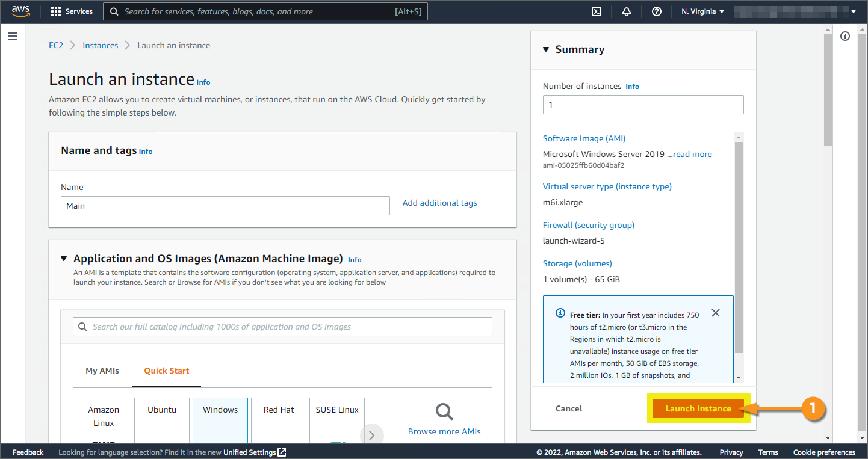
Task: Open the help question mark icon
Action: click(657, 11)
